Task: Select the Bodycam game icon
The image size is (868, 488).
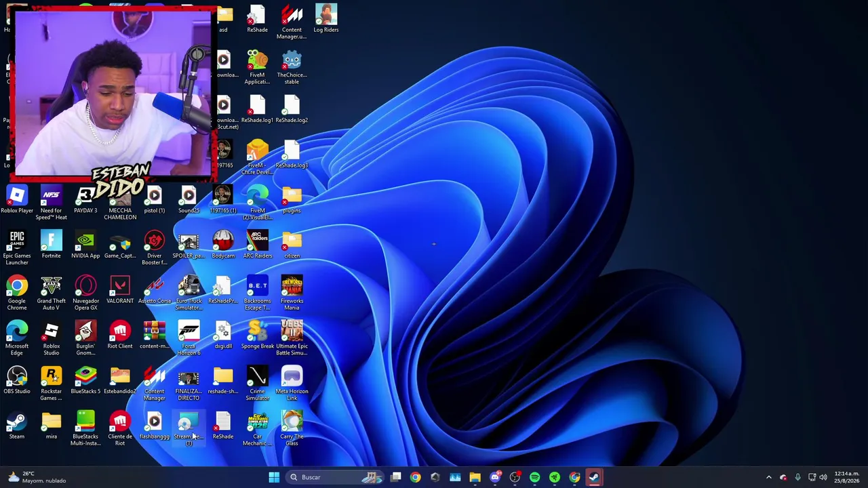Action: click(223, 245)
